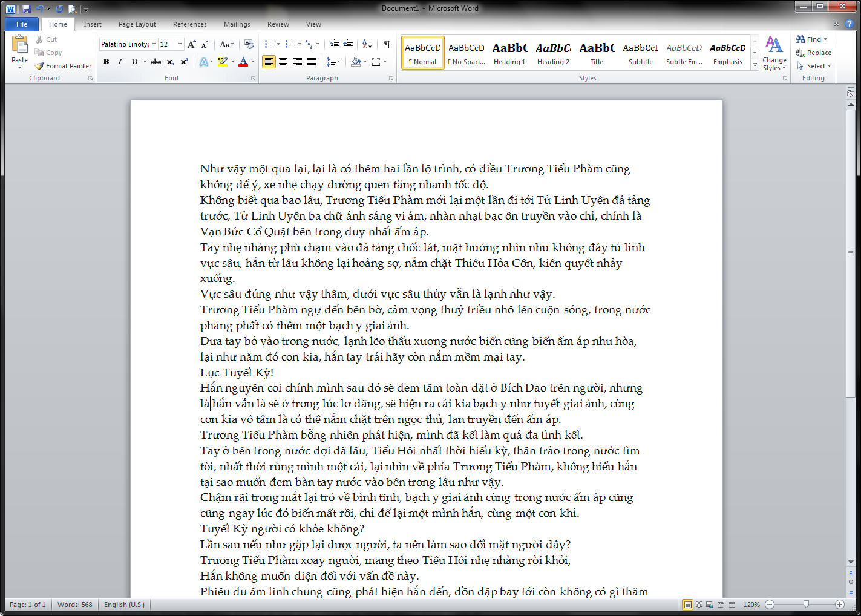Image resolution: width=861 pixels, height=616 pixels.
Task: Open the font name dropdown
Action: (x=154, y=44)
